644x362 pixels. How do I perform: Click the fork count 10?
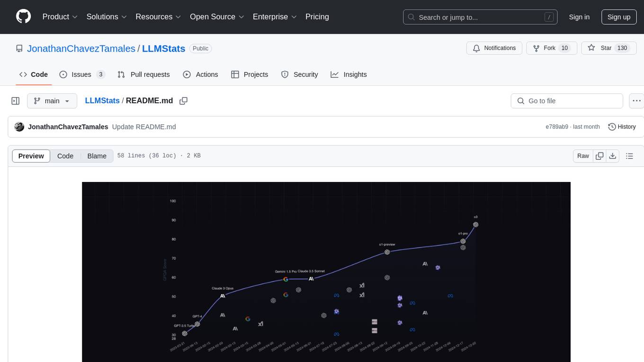point(564,48)
